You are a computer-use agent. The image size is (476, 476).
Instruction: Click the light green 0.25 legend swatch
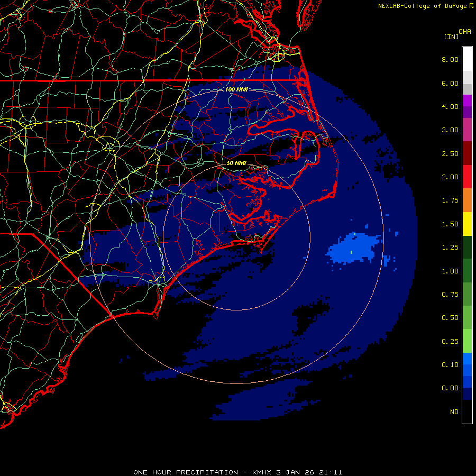467,341
